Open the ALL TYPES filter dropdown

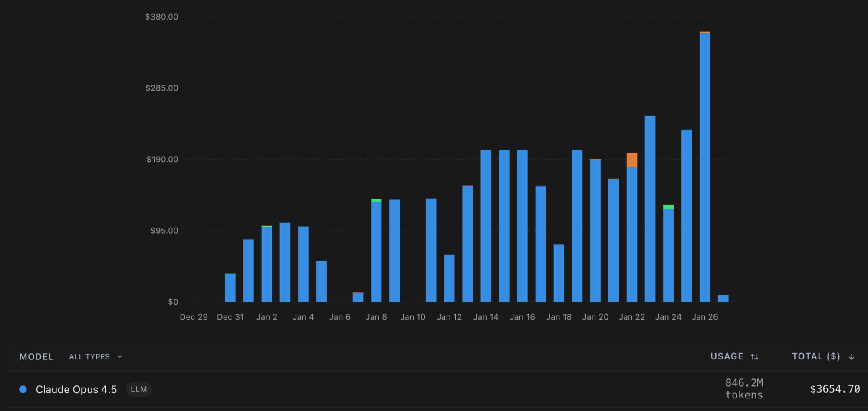(x=90, y=357)
